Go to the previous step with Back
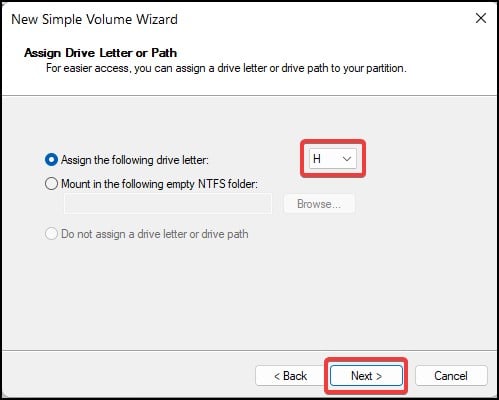Image resolution: width=499 pixels, height=400 pixels. pyautogui.click(x=290, y=376)
